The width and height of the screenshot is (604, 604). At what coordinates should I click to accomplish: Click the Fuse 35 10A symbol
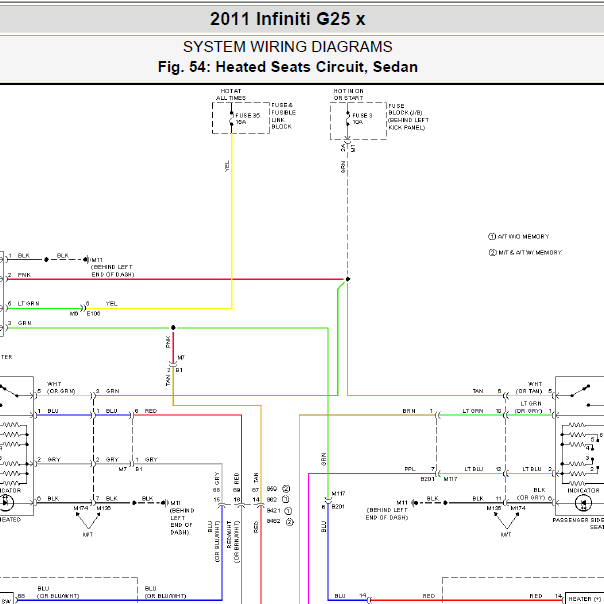coord(232,119)
